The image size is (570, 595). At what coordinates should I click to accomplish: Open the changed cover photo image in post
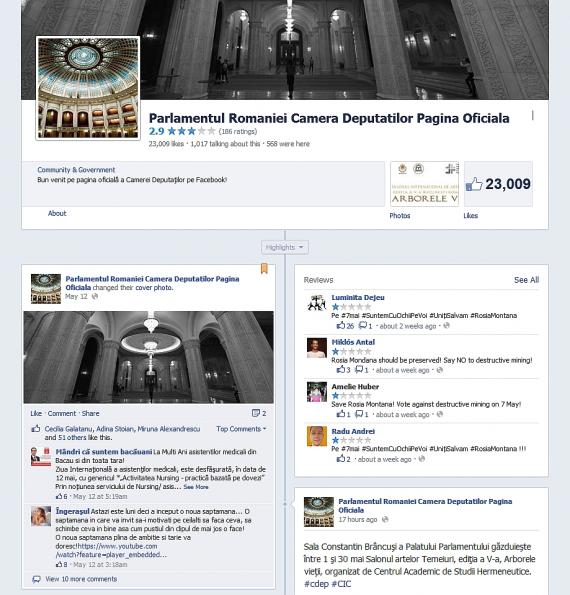point(148,357)
